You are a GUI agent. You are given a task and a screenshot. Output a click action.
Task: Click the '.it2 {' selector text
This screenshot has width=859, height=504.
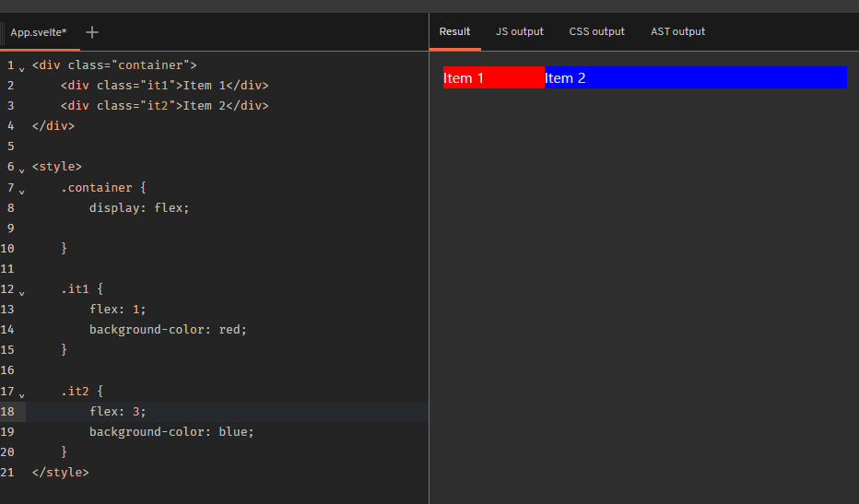(82, 392)
